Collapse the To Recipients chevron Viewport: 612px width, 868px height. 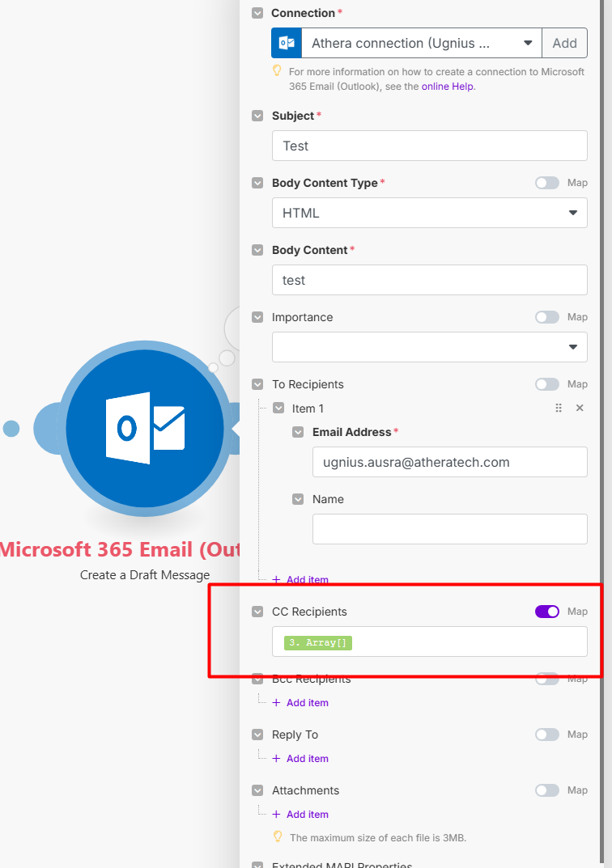(x=257, y=384)
